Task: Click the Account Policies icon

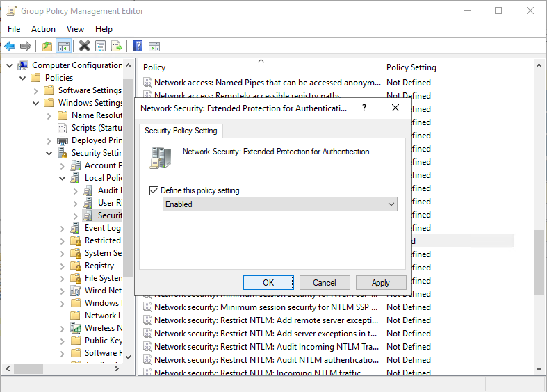Action: [x=76, y=165]
